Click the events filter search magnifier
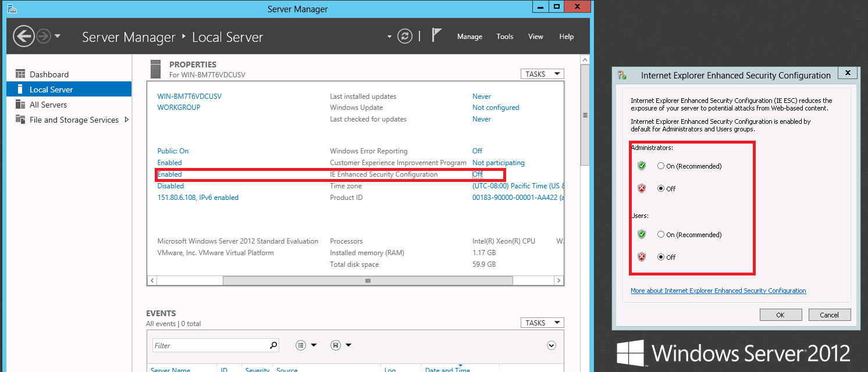 (273, 345)
